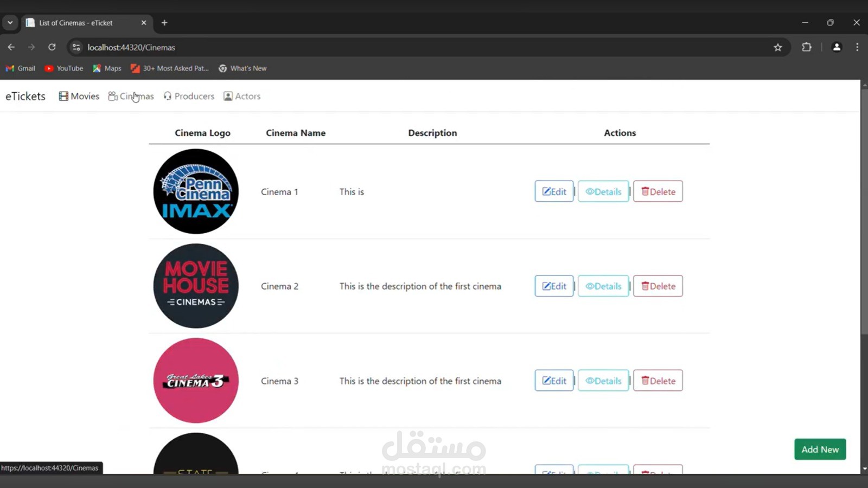Click the scrollbar up arrow

[x=864, y=85]
